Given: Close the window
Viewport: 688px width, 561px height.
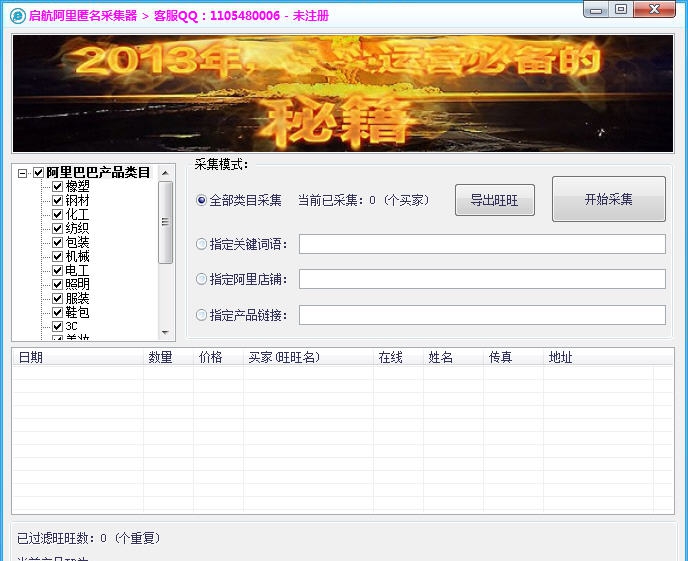Looking at the screenshot, I should 654,9.
